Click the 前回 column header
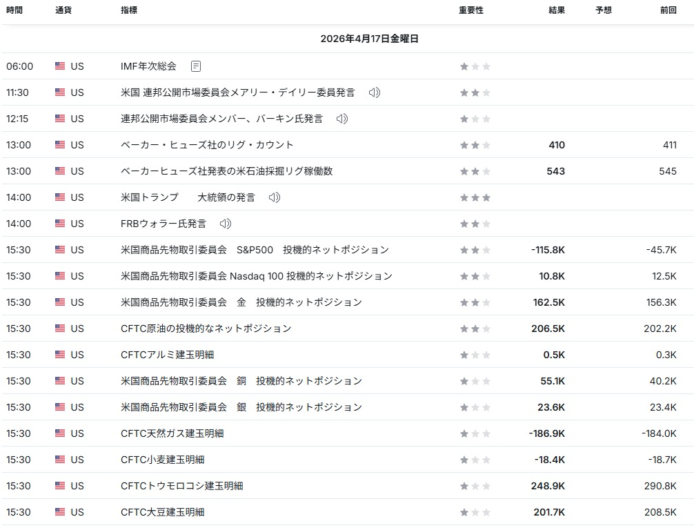Viewport: 694px width, 528px height. coord(668,10)
